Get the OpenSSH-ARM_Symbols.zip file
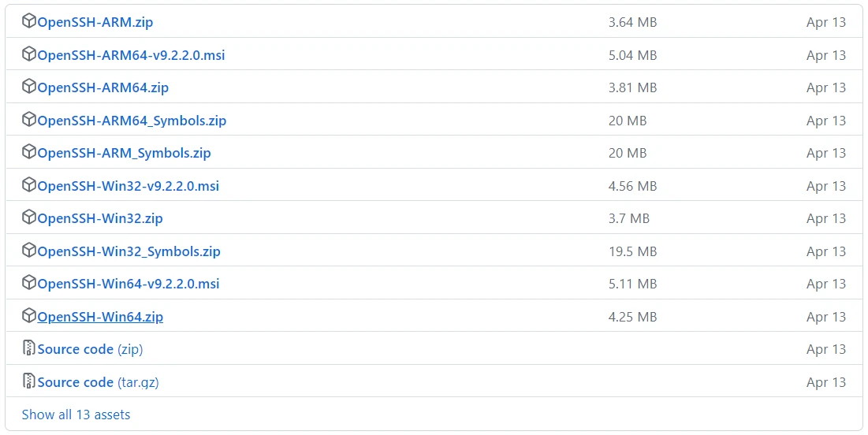868x435 pixels. 125,153
